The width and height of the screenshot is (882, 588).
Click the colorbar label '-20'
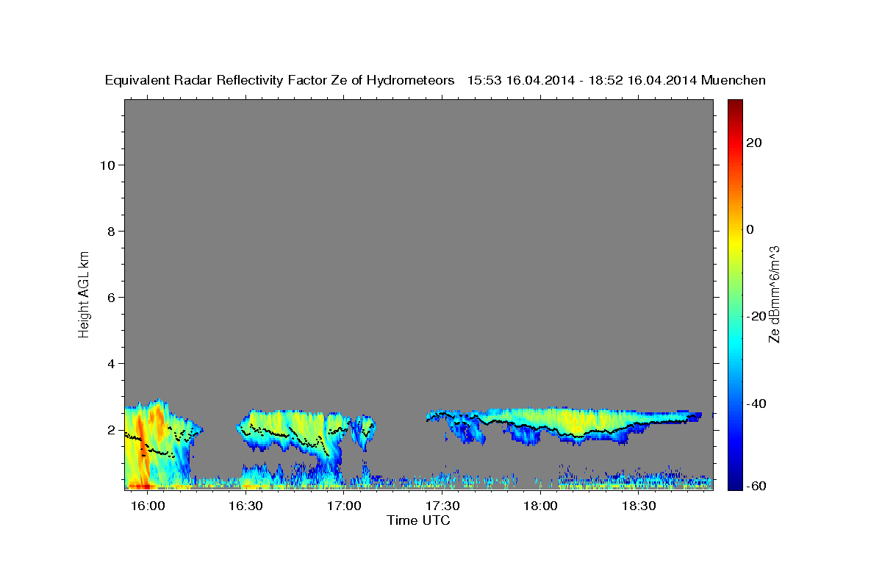tap(756, 316)
